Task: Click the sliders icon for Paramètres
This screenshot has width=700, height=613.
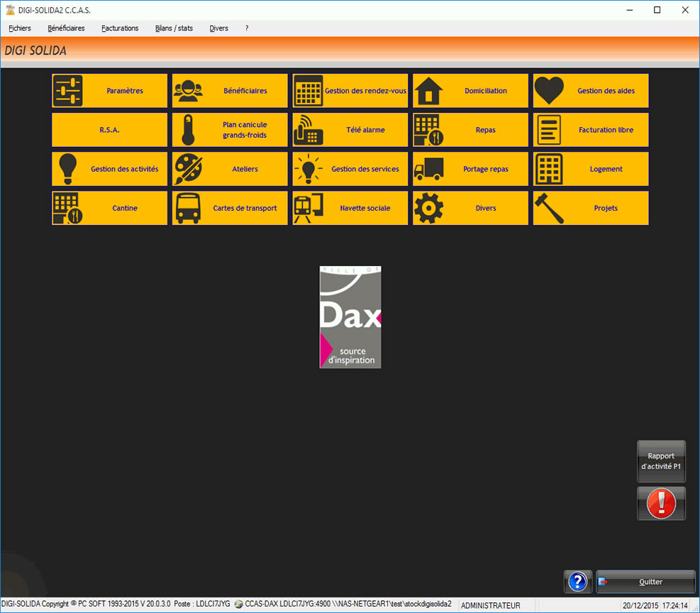Action: (x=68, y=91)
